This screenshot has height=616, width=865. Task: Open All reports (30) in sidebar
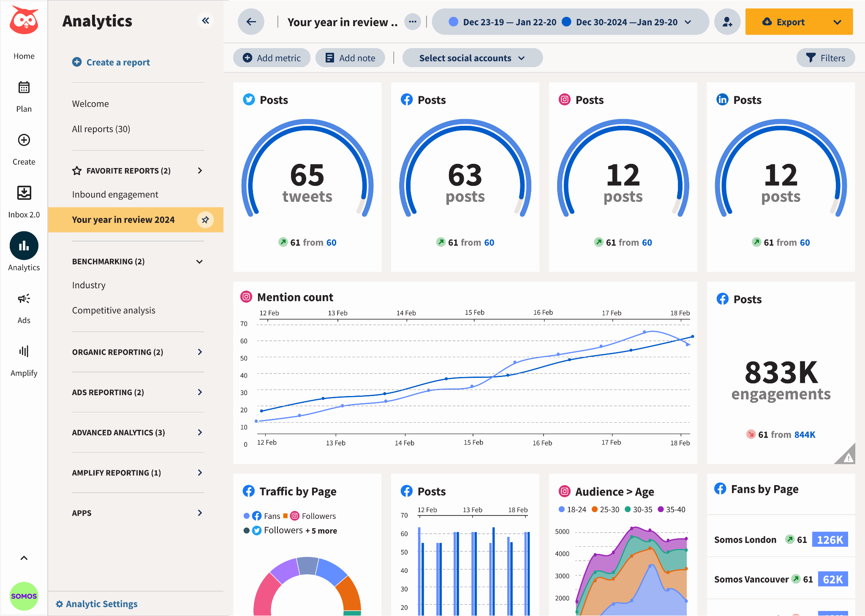tap(101, 129)
